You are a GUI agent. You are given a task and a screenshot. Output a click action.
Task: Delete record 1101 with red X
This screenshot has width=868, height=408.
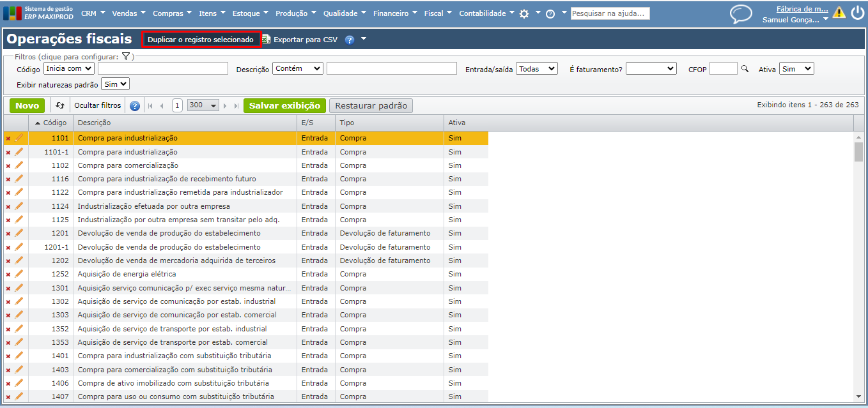8,139
